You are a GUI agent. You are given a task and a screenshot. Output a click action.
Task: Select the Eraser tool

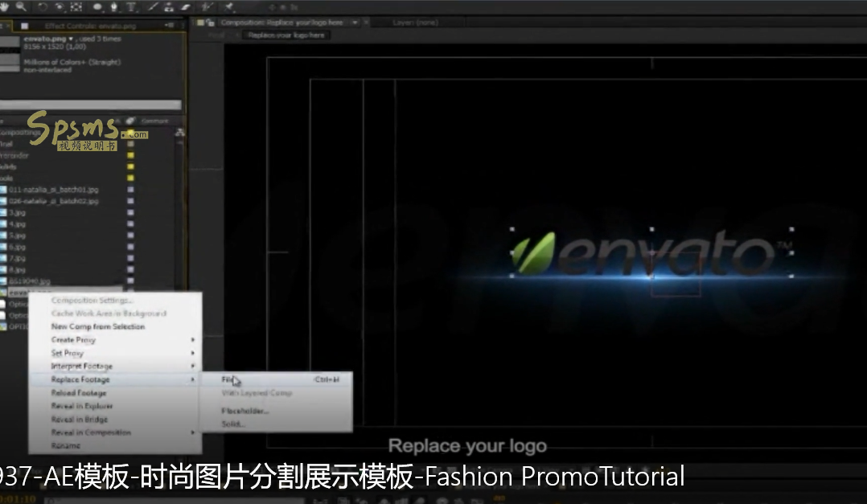tap(186, 7)
